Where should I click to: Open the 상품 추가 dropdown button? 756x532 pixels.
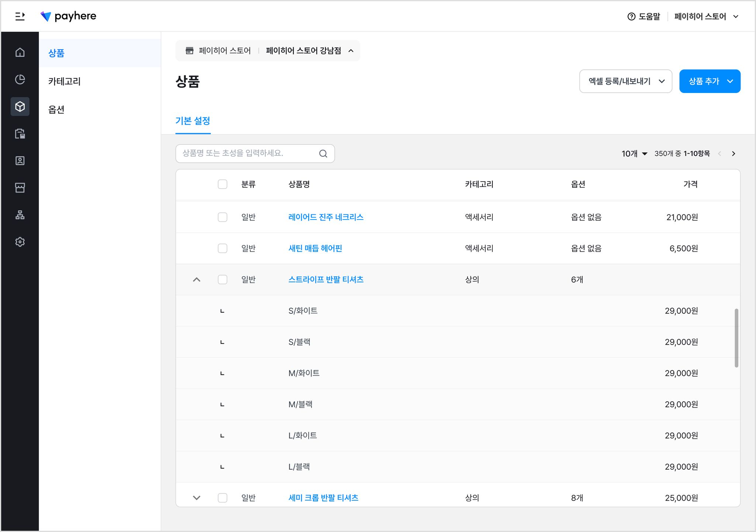coord(710,81)
